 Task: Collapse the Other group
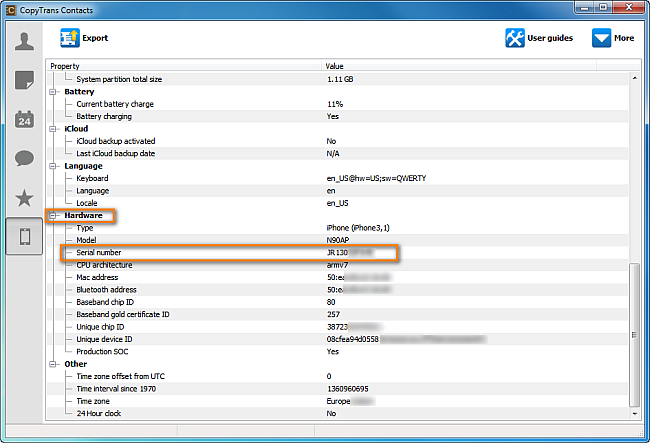click(53, 364)
